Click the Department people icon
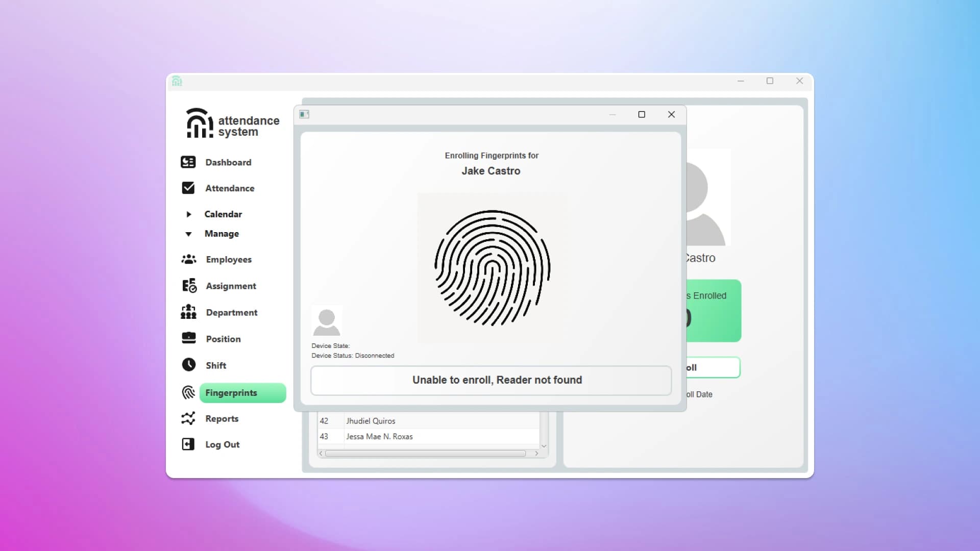The image size is (980, 551). 188,312
